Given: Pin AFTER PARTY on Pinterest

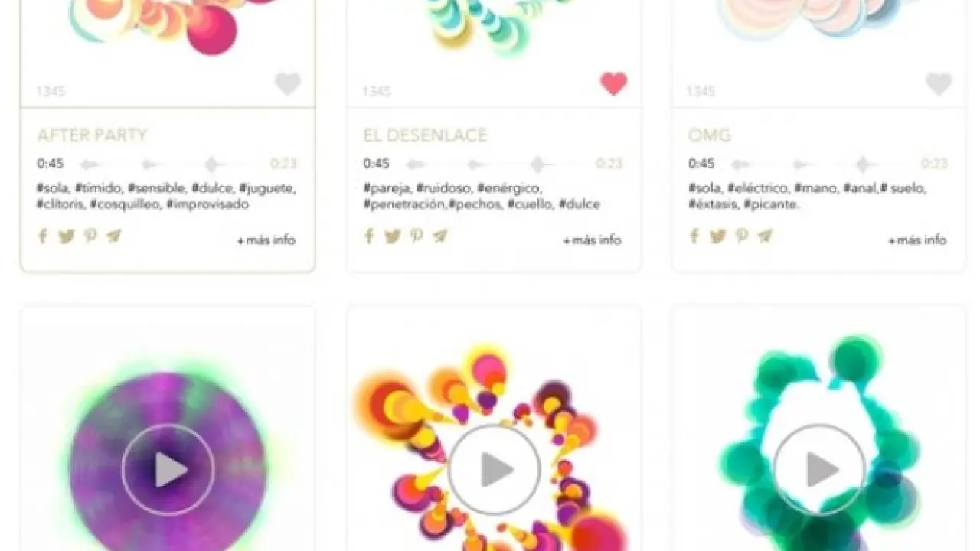Looking at the screenshot, I should (x=90, y=236).
